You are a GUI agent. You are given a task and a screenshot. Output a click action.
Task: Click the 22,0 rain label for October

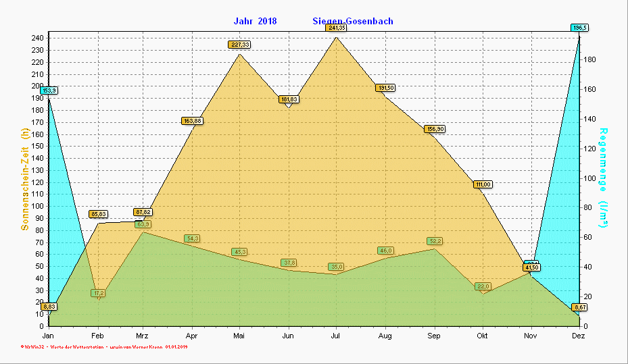coord(483,286)
